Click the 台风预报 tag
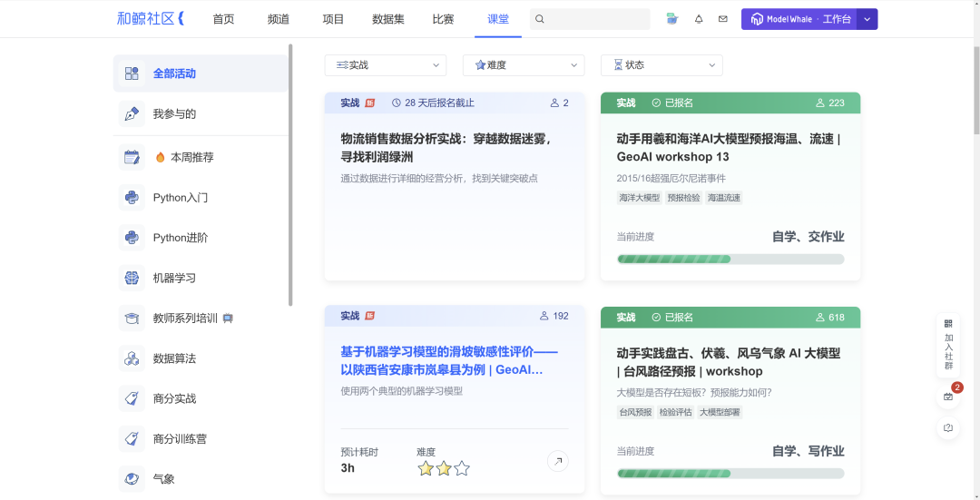Image resolution: width=980 pixels, height=500 pixels. 635,413
